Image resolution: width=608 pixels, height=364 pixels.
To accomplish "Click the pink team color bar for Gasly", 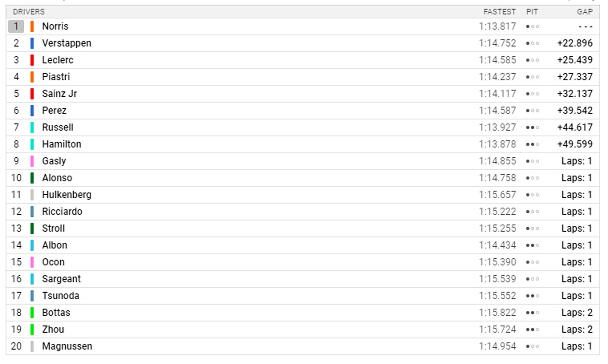I will pyautogui.click(x=32, y=161).
